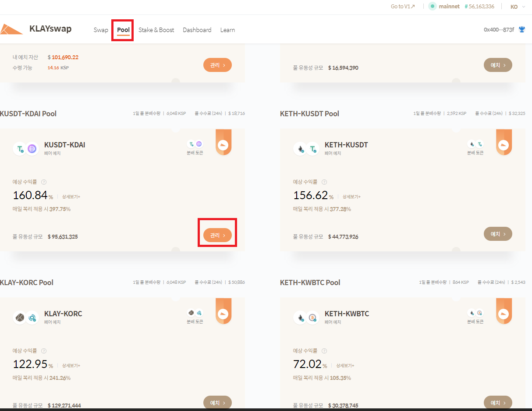Image resolution: width=532 pixels, height=411 pixels.
Task: Click distribution token icons in KETH-KUSDT card
Action: point(475,144)
